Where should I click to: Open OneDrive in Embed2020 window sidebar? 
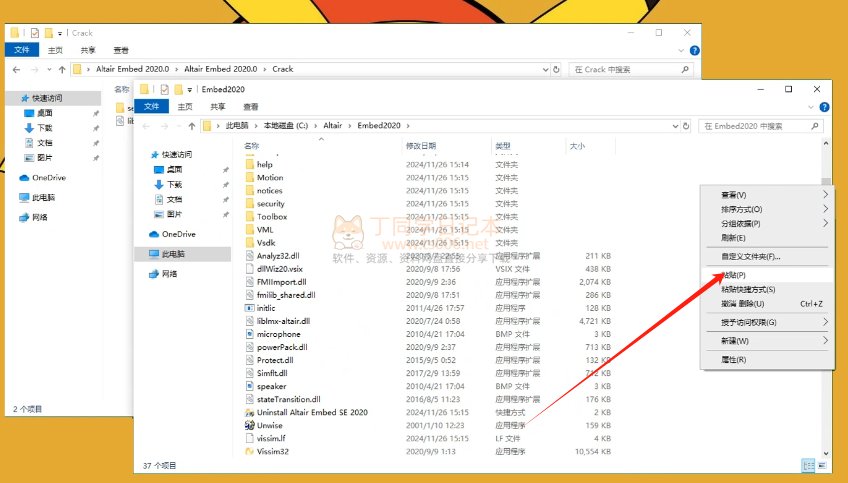pos(178,234)
